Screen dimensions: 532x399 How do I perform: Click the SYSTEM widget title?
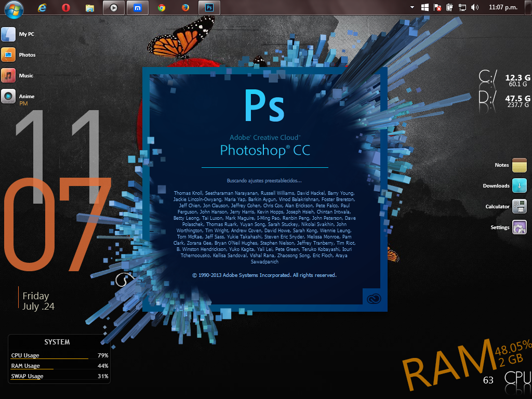(x=57, y=342)
